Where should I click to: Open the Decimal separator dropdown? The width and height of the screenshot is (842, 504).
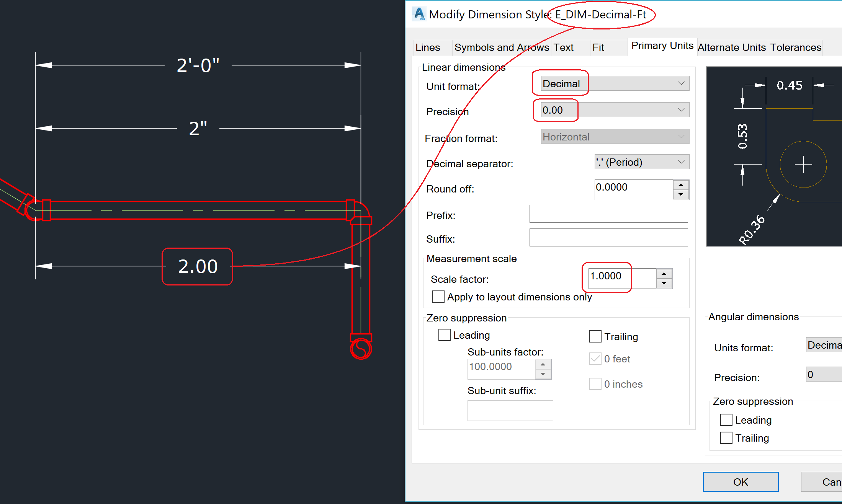[x=641, y=162]
